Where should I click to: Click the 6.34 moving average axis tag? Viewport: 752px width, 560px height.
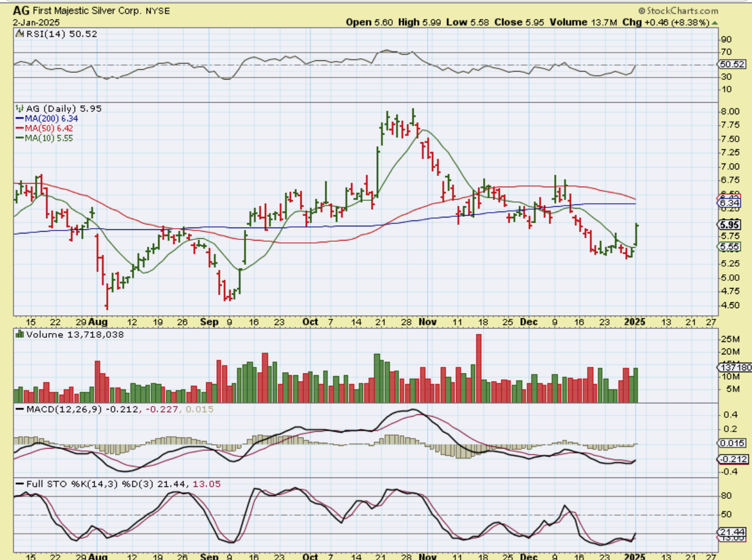[728, 203]
